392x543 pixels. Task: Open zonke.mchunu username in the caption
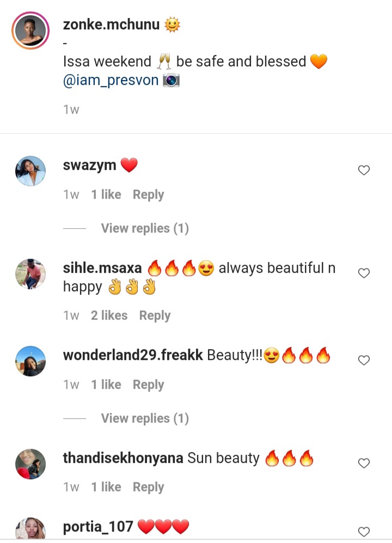click(x=111, y=25)
